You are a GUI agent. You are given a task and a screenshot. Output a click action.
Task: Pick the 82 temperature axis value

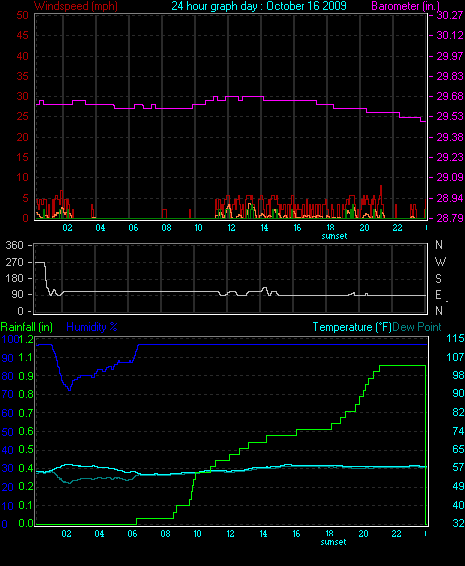[458, 412]
